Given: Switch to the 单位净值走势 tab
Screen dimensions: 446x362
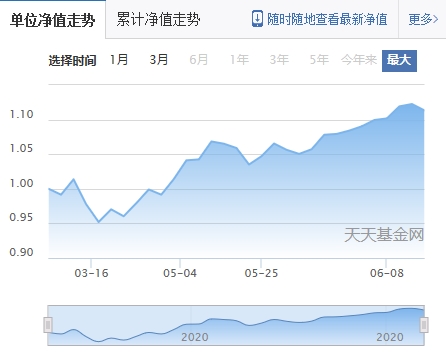Looking at the screenshot, I should 53,19.
